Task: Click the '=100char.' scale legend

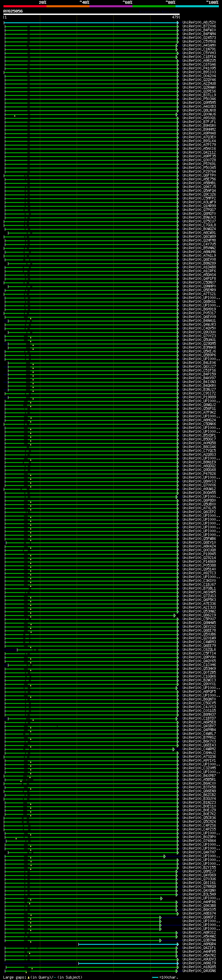Action: 165,977
